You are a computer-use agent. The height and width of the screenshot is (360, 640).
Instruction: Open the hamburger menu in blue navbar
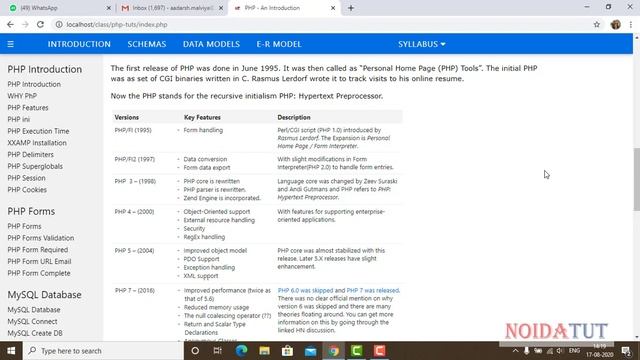[11, 44]
